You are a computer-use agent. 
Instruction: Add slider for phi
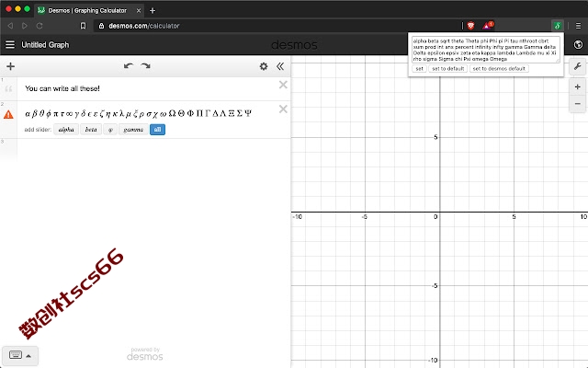coord(110,130)
